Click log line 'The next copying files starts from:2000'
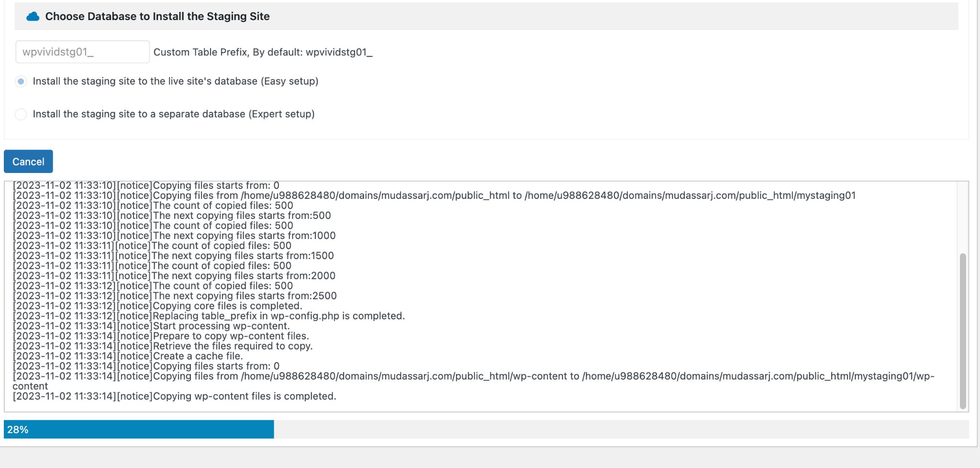This screenshot has width=980, height=468. tap(174, 276)
